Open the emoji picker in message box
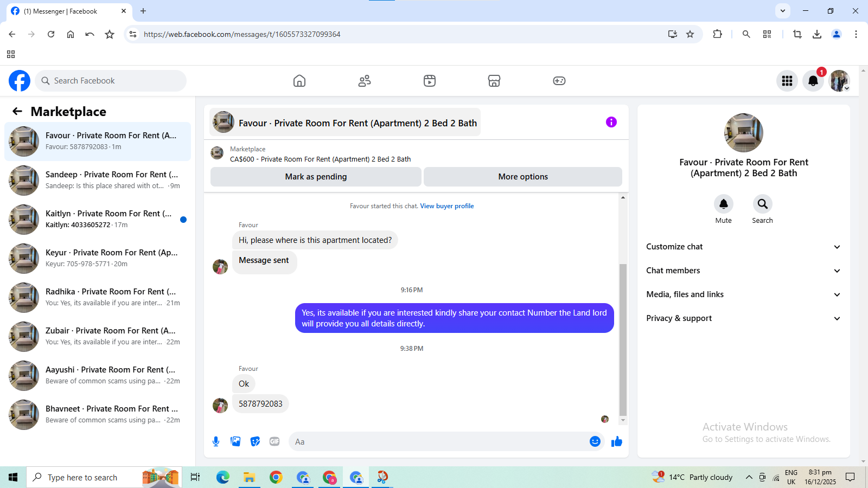Viewport: 868px width, 488px height. point(595,441)
